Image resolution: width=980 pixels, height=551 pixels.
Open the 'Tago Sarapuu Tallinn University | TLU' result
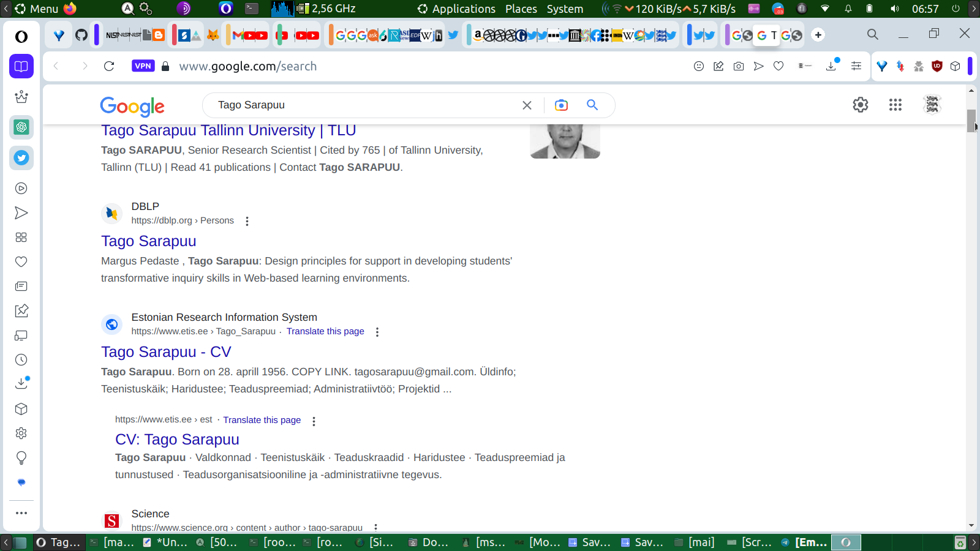[228, 130]
